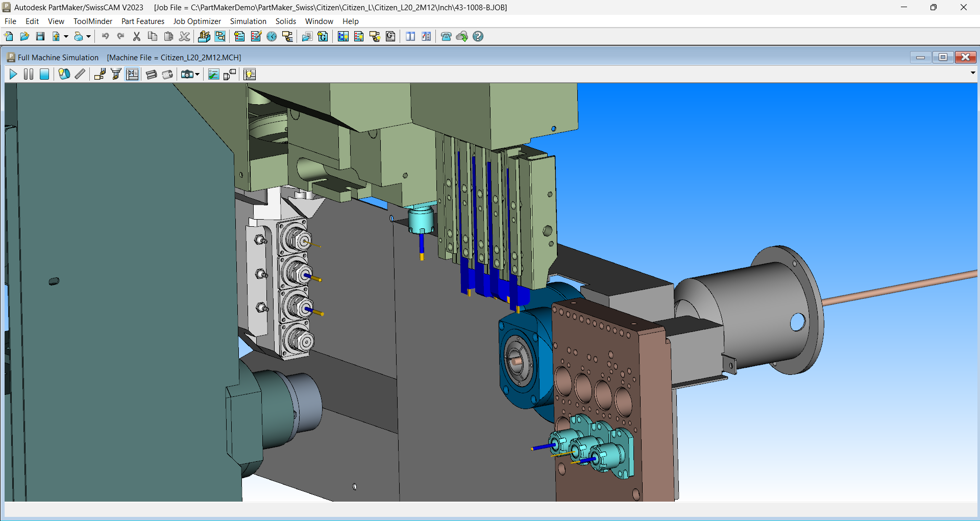Stop the simulation with the square button
Image resolution: width=980 pixels, height=521 pixels.
44,75
